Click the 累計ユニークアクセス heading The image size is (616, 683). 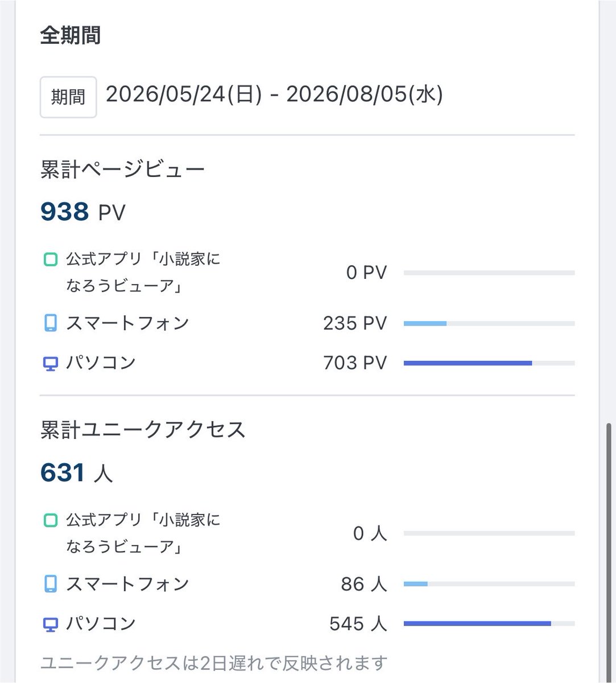tap(143, 430)
